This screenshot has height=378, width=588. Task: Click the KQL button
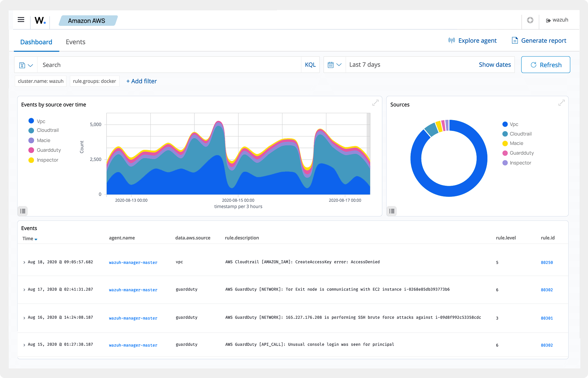(x=310, y=65)
